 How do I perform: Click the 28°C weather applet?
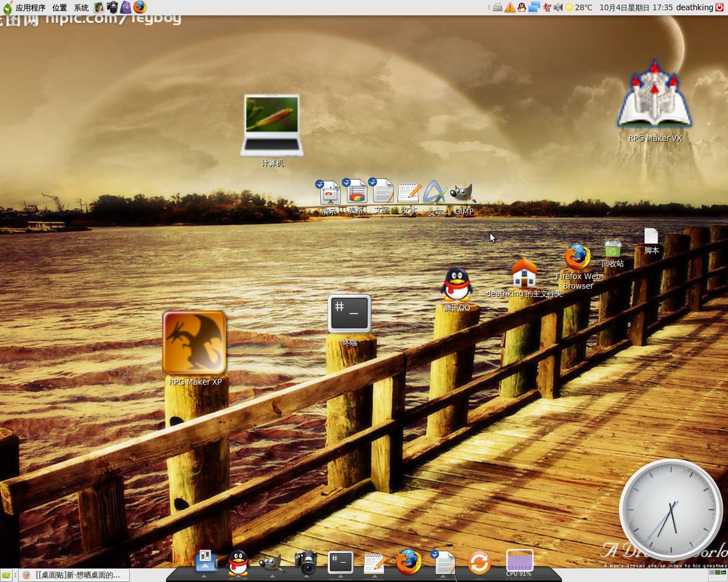coord(578,7)
